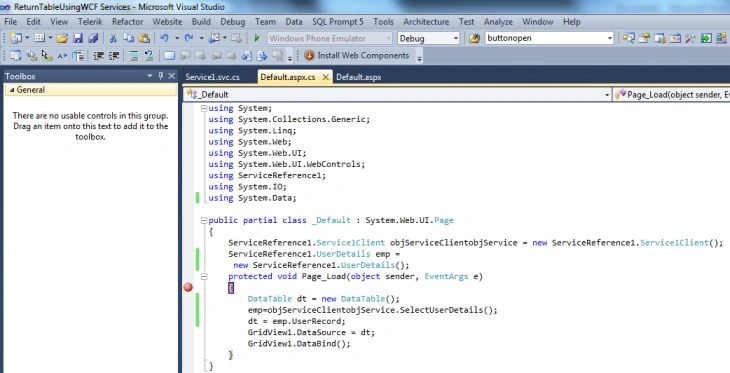Save the current file with the floppy icon

point(78,38)
